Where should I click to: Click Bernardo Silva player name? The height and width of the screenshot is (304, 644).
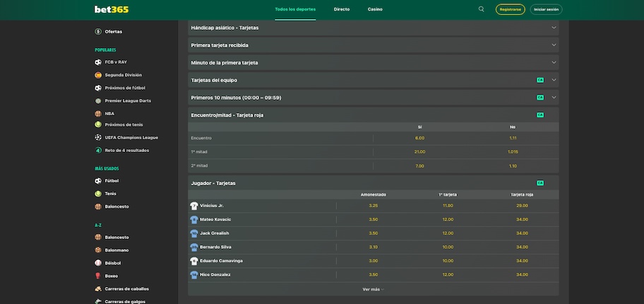pyautogui.click(x=215, y=247)
